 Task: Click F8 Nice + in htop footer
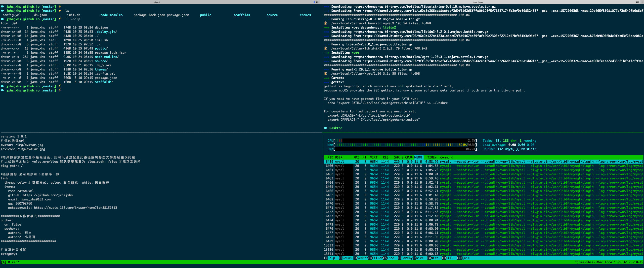pyautogui.click(x=434, y=258)
